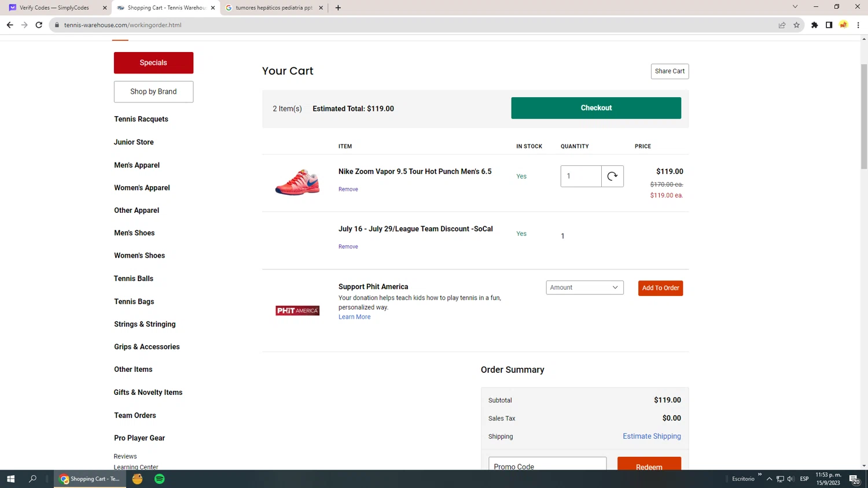Click the browser forward arrow
This screenshot has width=868, height=488.
tap(24, 25)
